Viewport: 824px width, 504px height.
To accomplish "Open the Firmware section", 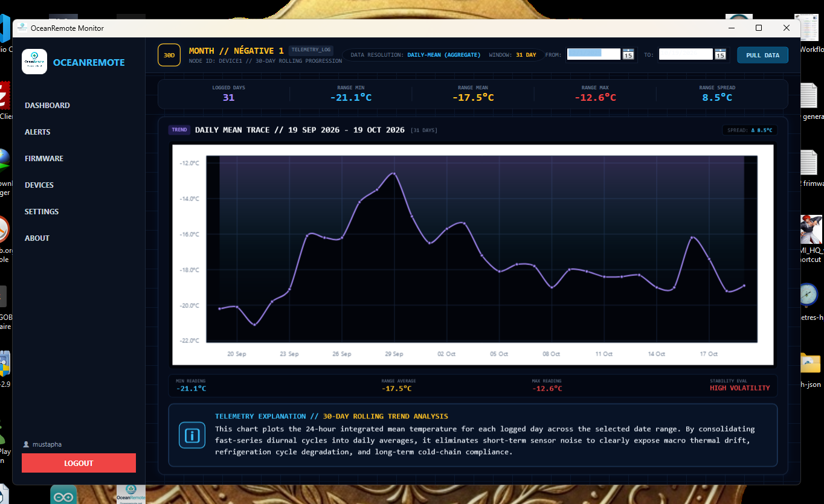I will click(44, 158).
